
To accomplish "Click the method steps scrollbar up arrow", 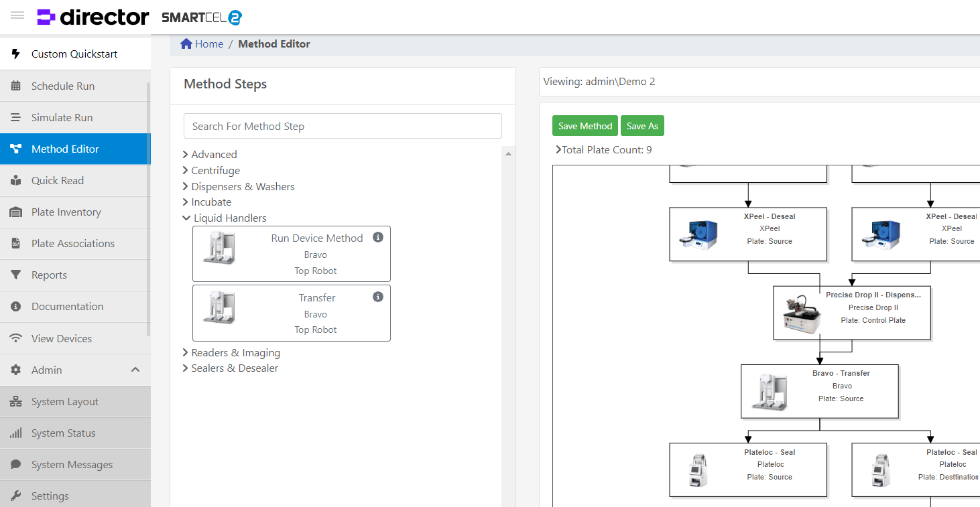I will [x=509, y=154].
